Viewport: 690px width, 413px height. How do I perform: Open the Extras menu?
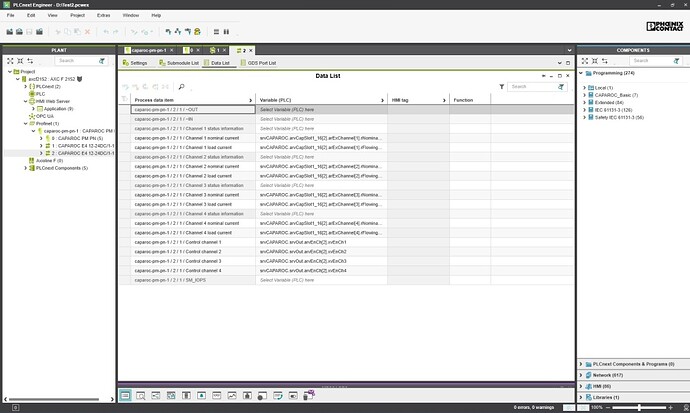pos(103,15)
